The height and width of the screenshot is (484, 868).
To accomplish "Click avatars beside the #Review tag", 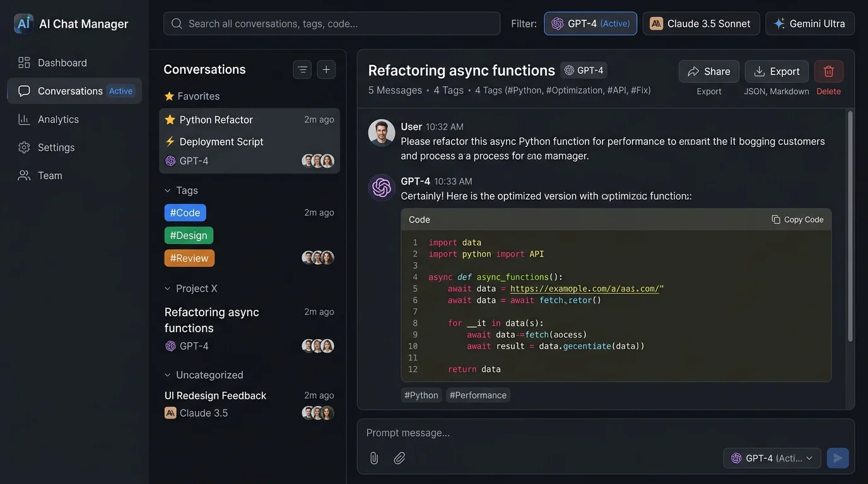I will (318, 258).
